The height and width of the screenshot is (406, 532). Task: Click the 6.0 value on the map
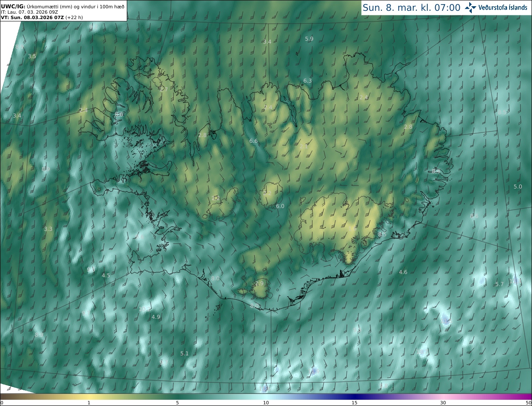[x=280, y=206]
